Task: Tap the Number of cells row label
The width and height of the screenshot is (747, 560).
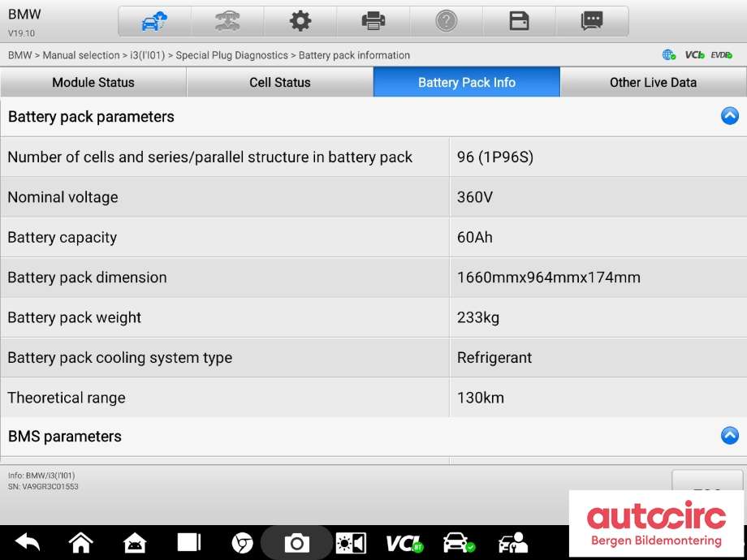Action: pyautogui.click(x=210, y=157)
